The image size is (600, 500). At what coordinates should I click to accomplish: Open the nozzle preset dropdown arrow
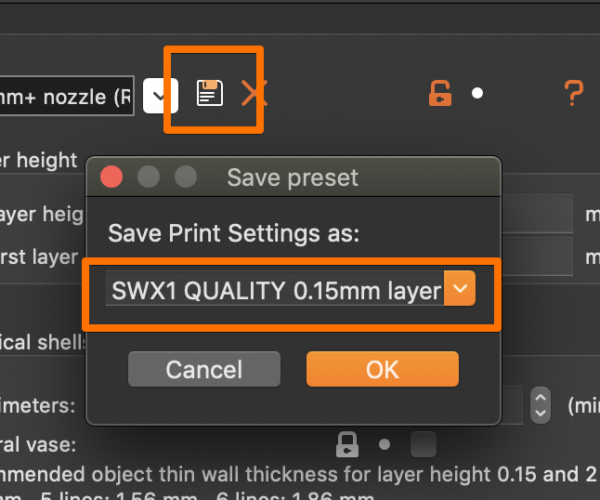click(160, 96)
